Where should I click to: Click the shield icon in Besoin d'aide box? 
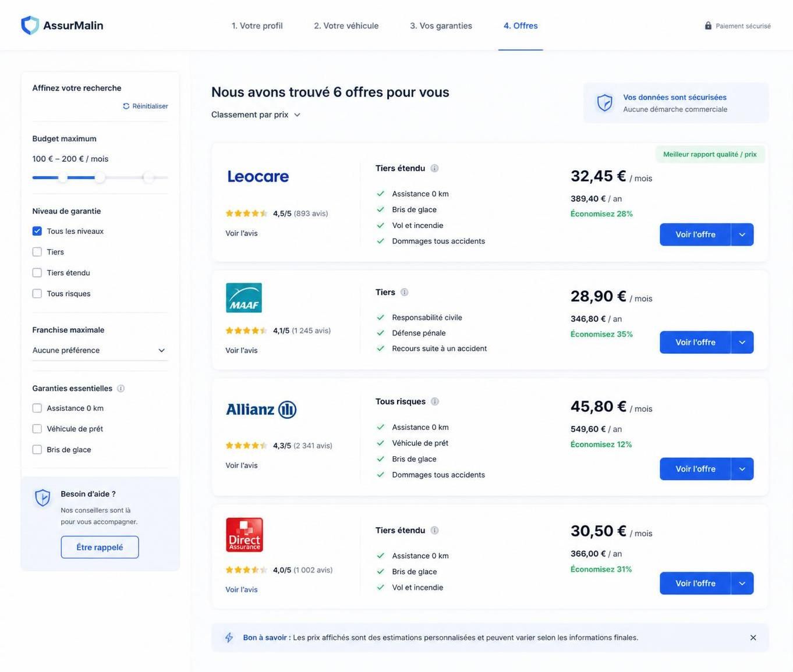[x=43, y=498]
